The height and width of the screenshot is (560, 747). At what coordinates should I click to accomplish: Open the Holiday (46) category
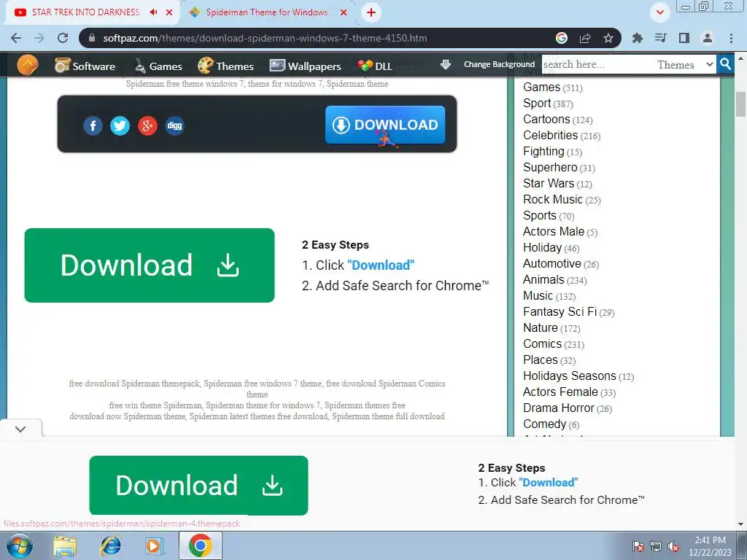551,248
